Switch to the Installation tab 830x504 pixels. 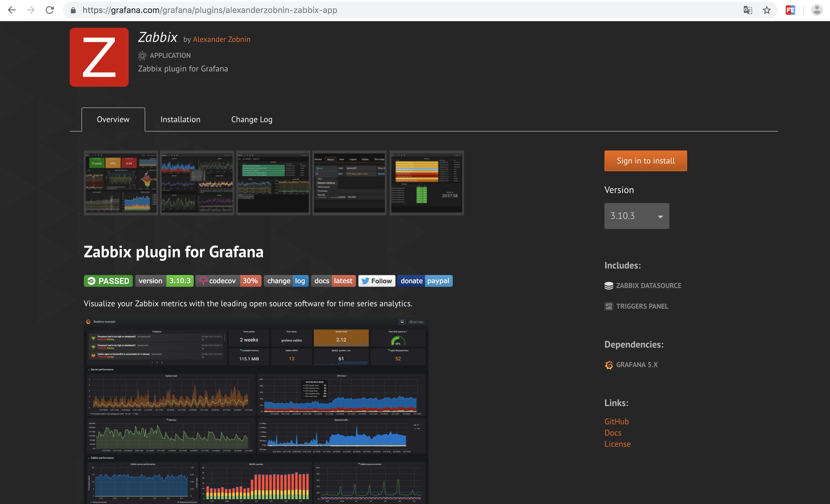tap(180, 120)
